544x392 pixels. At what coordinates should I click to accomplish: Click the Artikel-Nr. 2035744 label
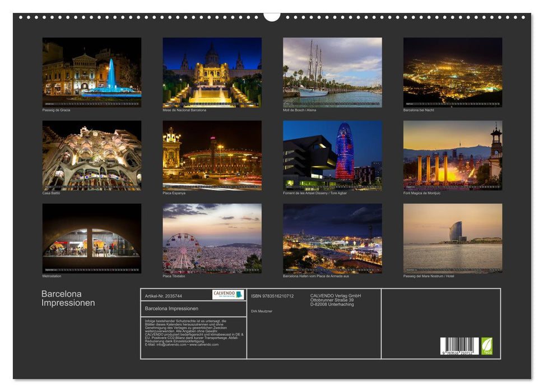tap(164, 296)
